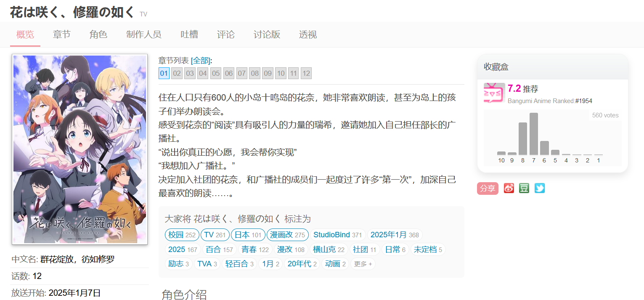Click the 漫画改 tag
The height and width of the screenshot is (300, 644).
click(x=288, y=235)
